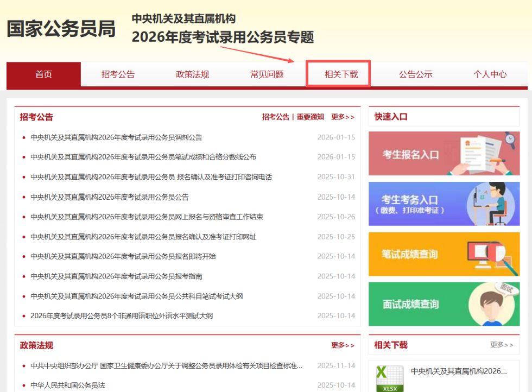532x392 pixels.
Task: Open the 2026年度考试录用公务员公告 link
Action: (x=109, y=197)
